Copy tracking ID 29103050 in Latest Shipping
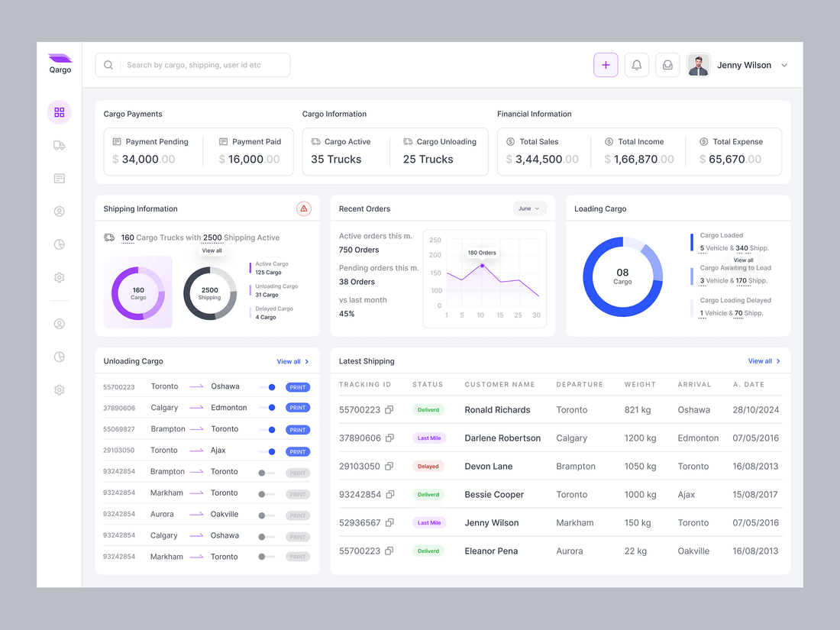 (x=389, y=467)
